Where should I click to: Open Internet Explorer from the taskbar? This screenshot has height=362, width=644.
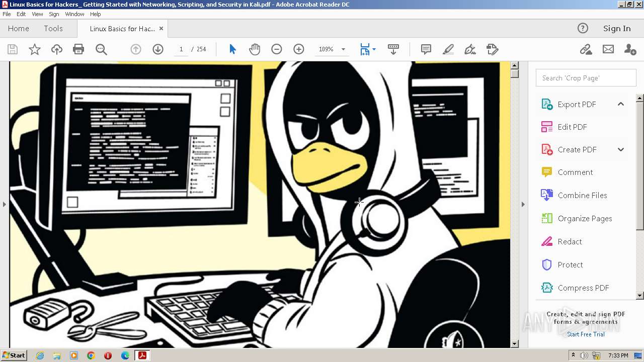pyautogui.click(x=40, y=355)
